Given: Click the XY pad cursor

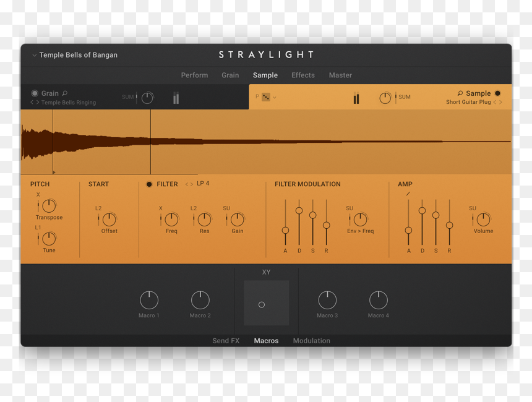Looking at the screenshot, I should click(x=262, y=305).
